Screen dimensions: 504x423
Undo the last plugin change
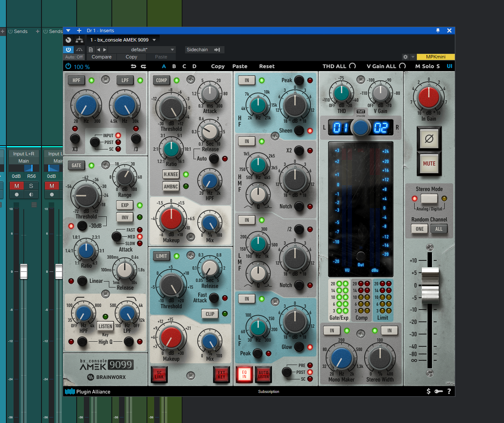coord(133,66)
